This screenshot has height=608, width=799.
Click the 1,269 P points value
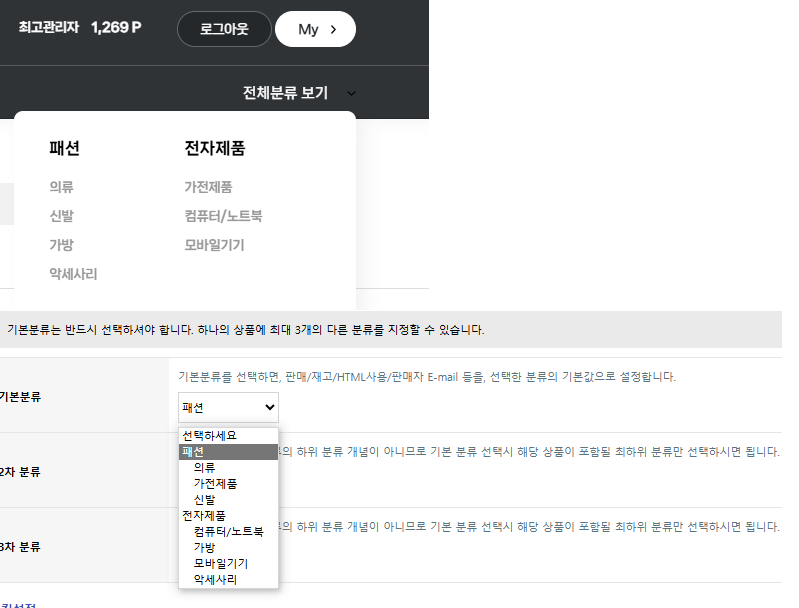(x=116, y=27)
